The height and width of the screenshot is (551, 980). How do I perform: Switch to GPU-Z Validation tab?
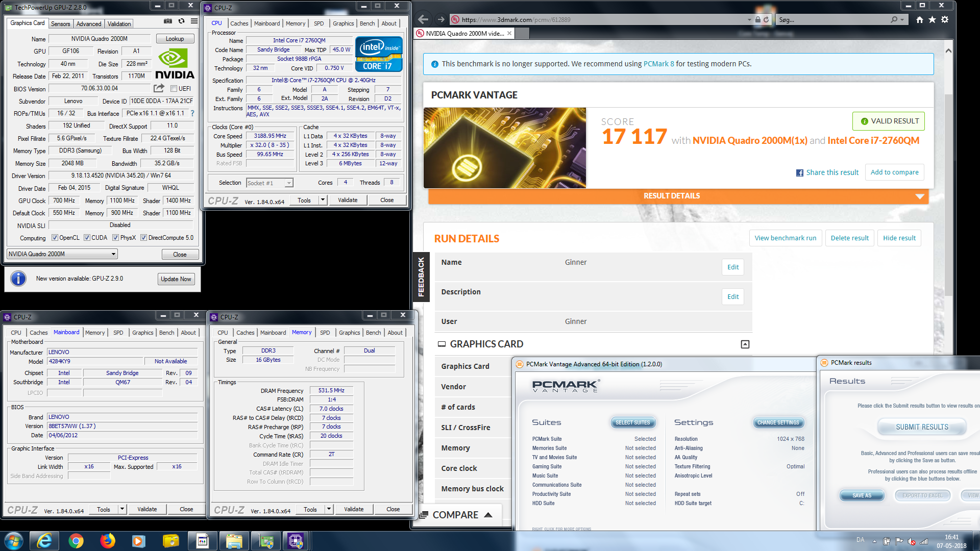tap(119, 24)
